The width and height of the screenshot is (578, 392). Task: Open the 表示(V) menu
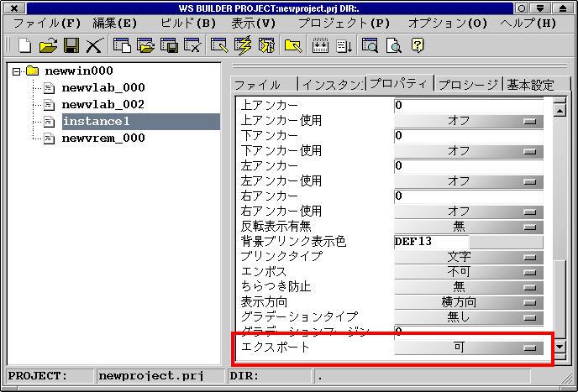point(254,24)
